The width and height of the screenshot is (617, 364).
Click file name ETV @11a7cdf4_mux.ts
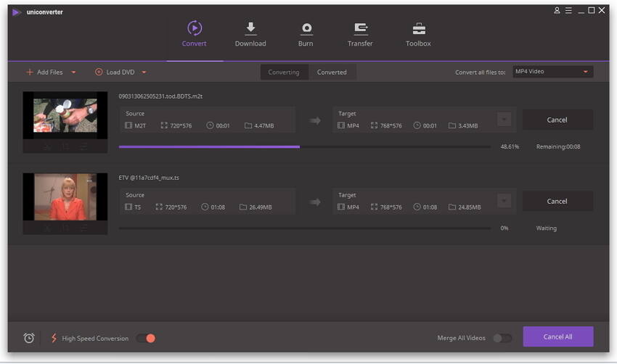pyautogui.click(x=149, y=178)
